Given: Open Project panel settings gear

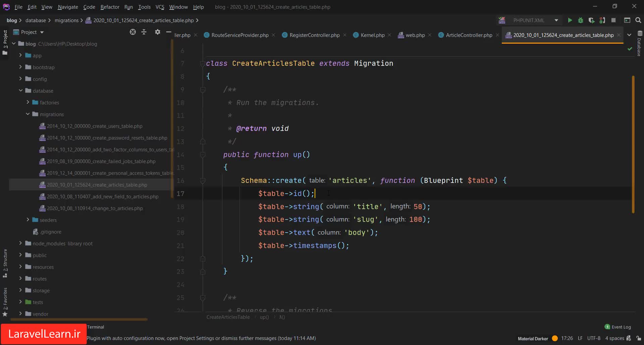Looking at the screenshot, I should [x=157, y=32].
